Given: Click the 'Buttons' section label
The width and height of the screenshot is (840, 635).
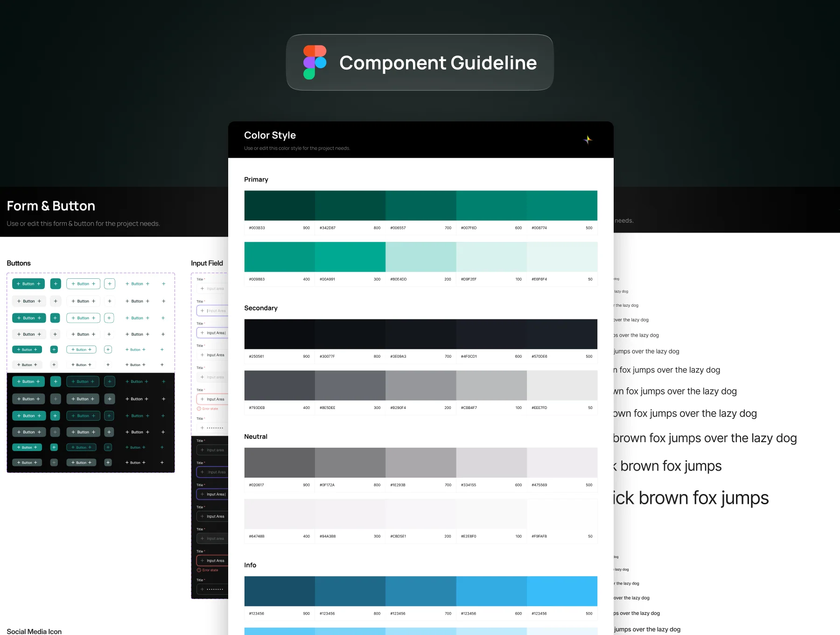Looking at the screenshot, I should (19, 263).
